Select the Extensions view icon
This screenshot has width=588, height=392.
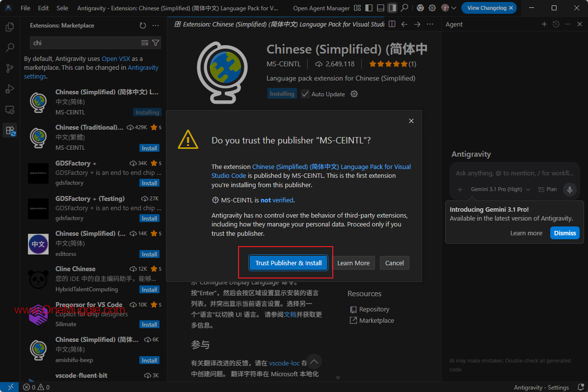pos(10,131)
